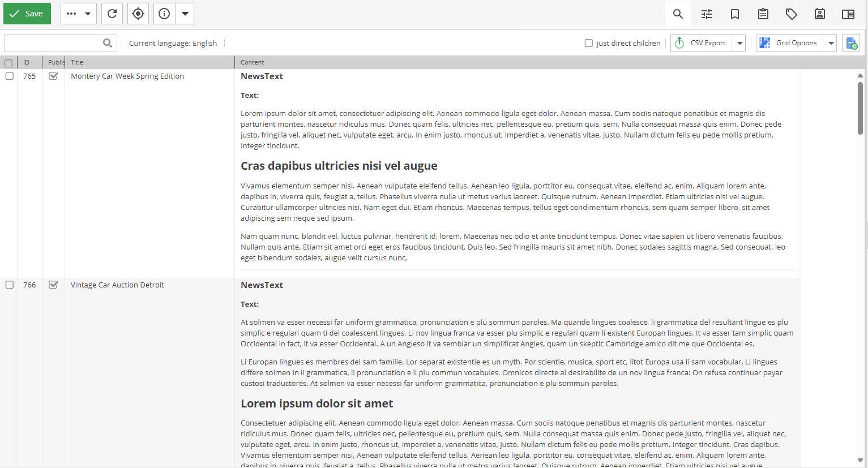Screen dimensions: 868x468
Task: Click the Content column header
Action: coord(253,62)
